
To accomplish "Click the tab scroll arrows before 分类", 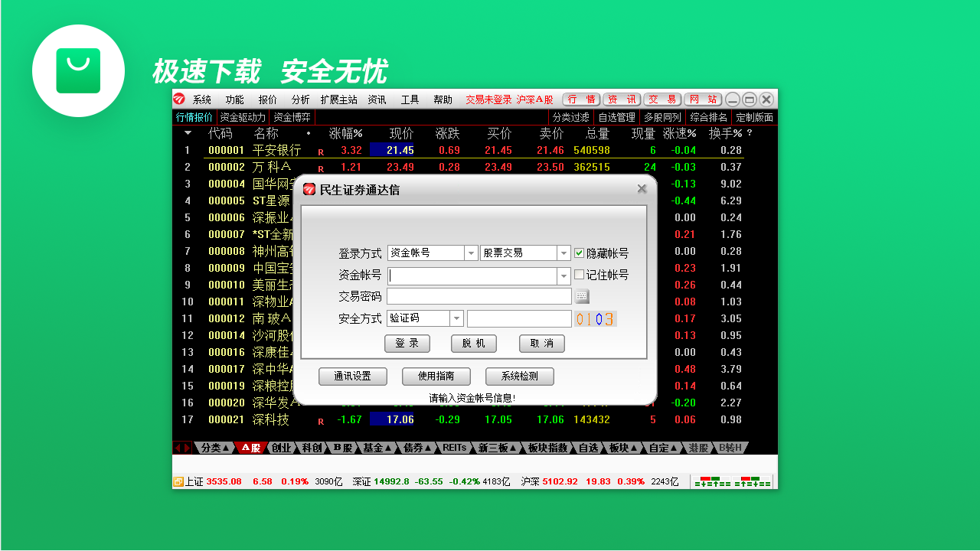I will click(x=182, y=448).
